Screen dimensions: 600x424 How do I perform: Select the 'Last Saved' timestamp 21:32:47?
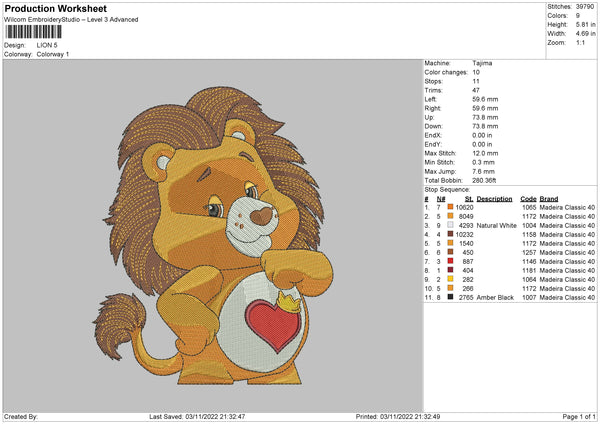[x=232, y=416]
